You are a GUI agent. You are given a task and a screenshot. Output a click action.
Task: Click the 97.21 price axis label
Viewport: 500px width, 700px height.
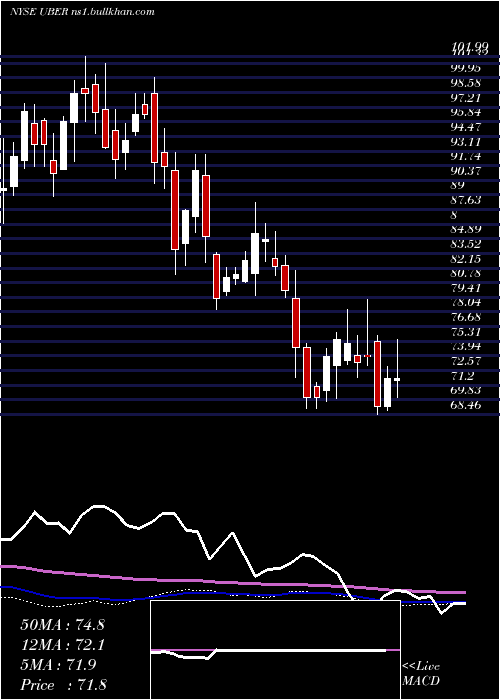point(466,98)
